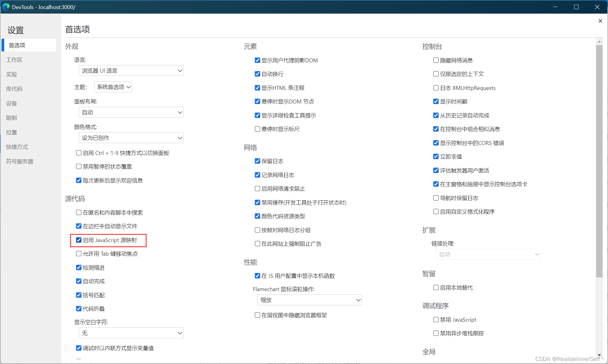The height and width of the screenshot is (364, 608).
Task: Uncheck 立即求值 checkbox
Action: point(436,156)
